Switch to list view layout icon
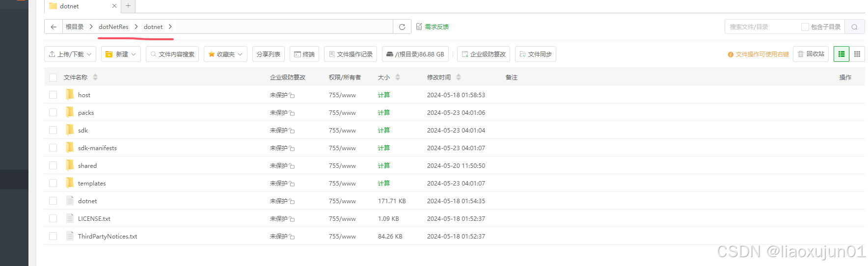This screenshot has width=868, height=266. pos(841,54)
